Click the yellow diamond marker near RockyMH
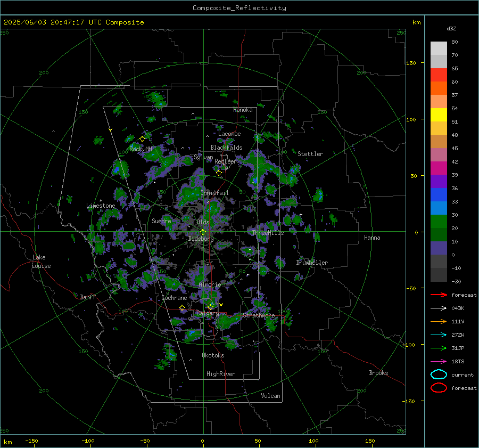 (x=142, y=139)
